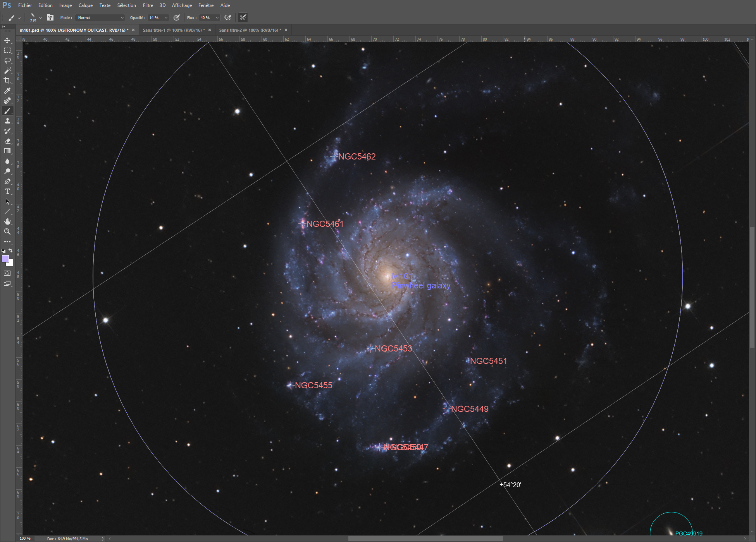The width and height of the screenshot is (756, 542).
Task: Swap foreground and background colors
Action: (x=10, y=250)
